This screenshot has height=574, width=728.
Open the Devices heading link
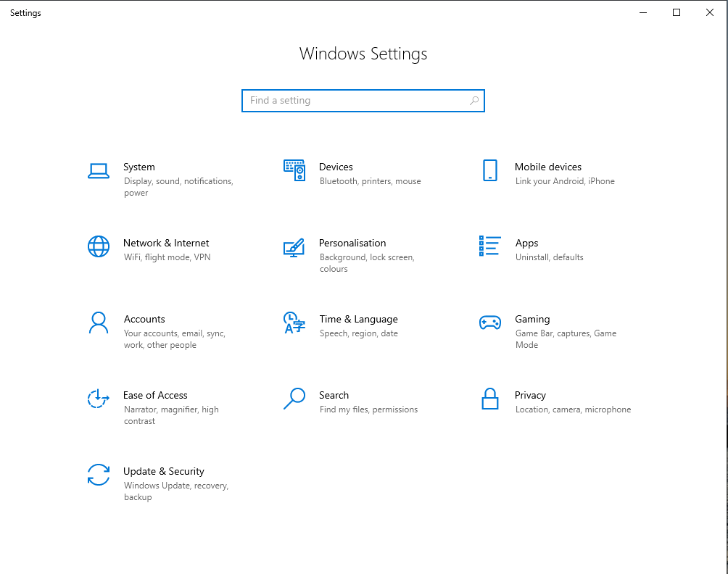click(336, 167)
